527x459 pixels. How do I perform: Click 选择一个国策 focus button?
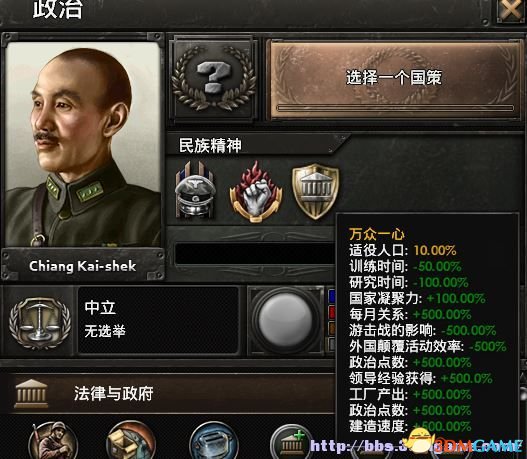tap(394, 79)
